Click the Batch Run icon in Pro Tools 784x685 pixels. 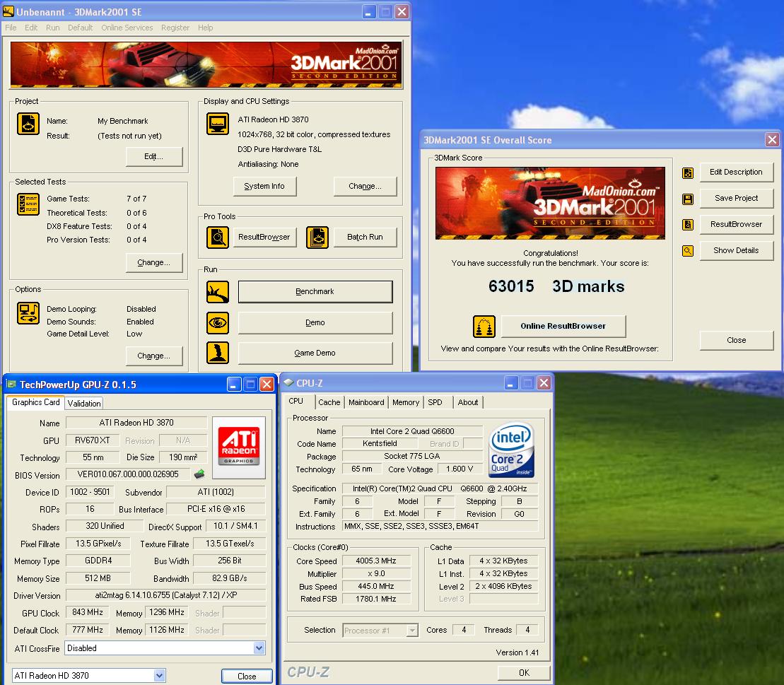point(317,237)
